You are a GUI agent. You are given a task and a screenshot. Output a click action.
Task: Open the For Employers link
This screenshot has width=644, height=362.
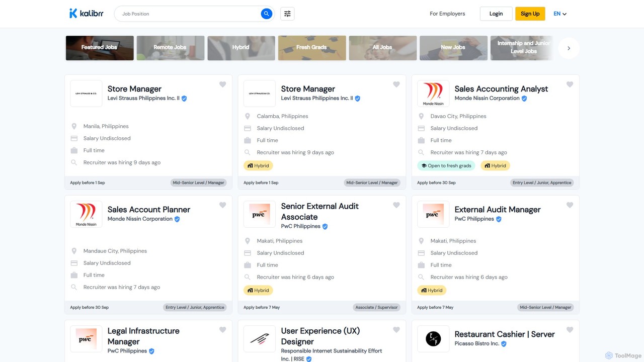pyautogui.click(x=447, y=14)
